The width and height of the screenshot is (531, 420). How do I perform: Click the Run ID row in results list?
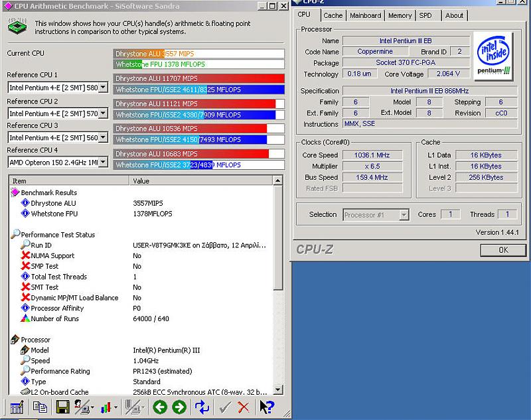point(142,245)
